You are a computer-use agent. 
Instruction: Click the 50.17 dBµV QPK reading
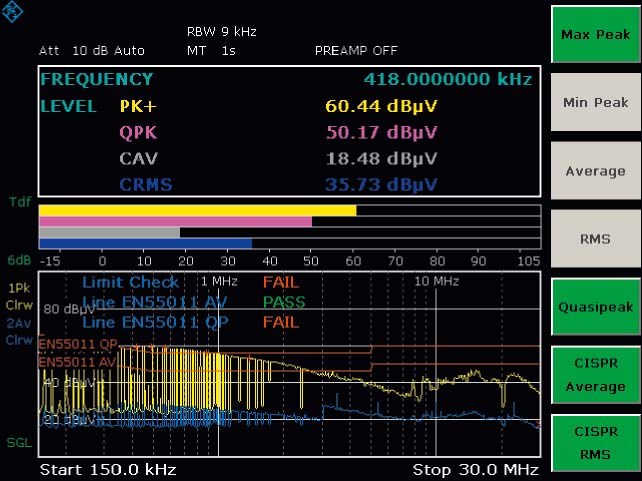381,133
